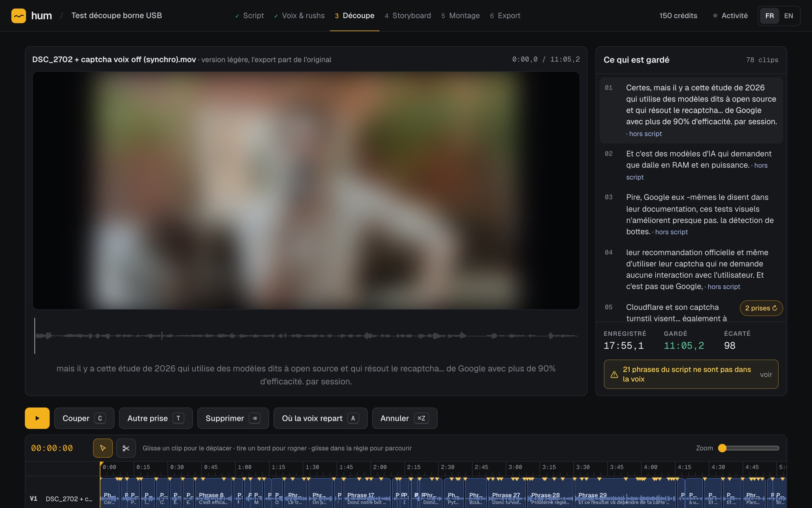
Task: Open the Storyboard step
Action: (x=408, y=15)
